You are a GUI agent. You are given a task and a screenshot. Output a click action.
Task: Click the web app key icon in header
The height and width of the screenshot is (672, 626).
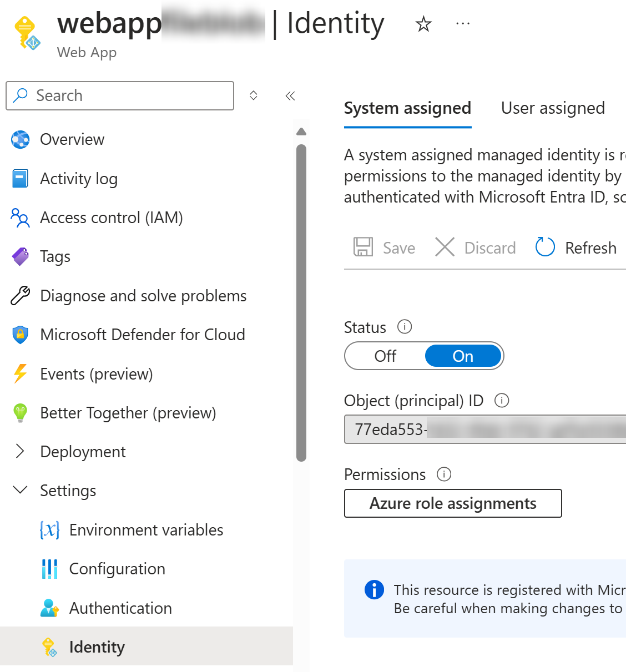pos(27,33)
